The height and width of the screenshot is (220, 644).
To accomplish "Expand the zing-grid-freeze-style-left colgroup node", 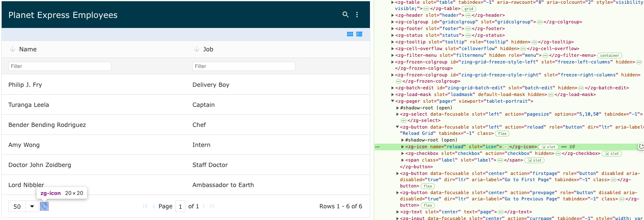I will (392, 62).
